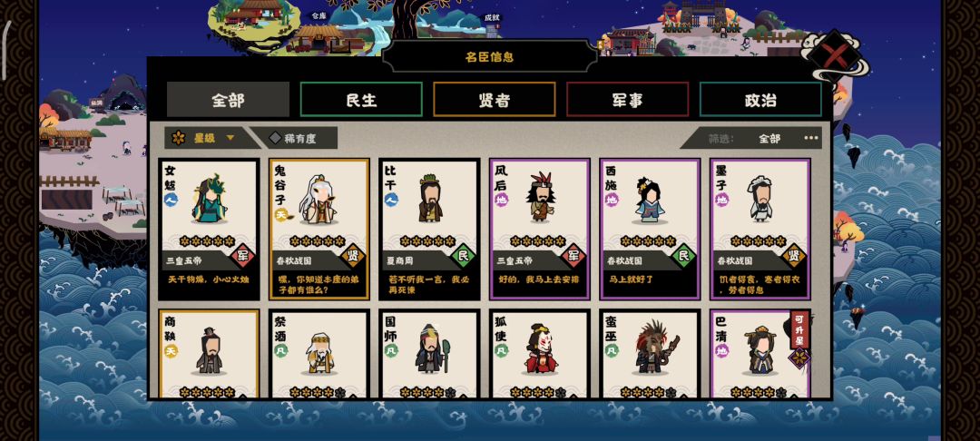
Task: Click the 军 class badge on 风后 card
Action: coord(573,256)
